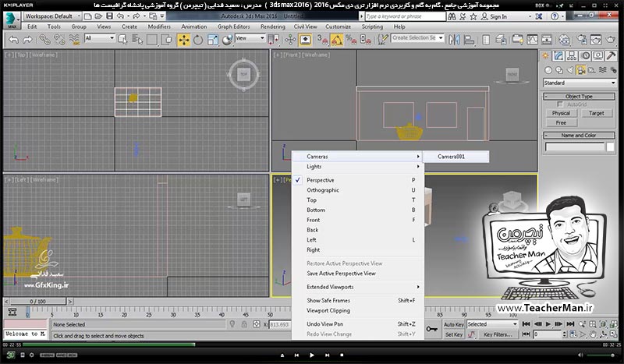Image resolution: width=624 pixels, height=364 pixels.
Task: Open the View reference coordinate dropdown
Action: pos(250,38)
